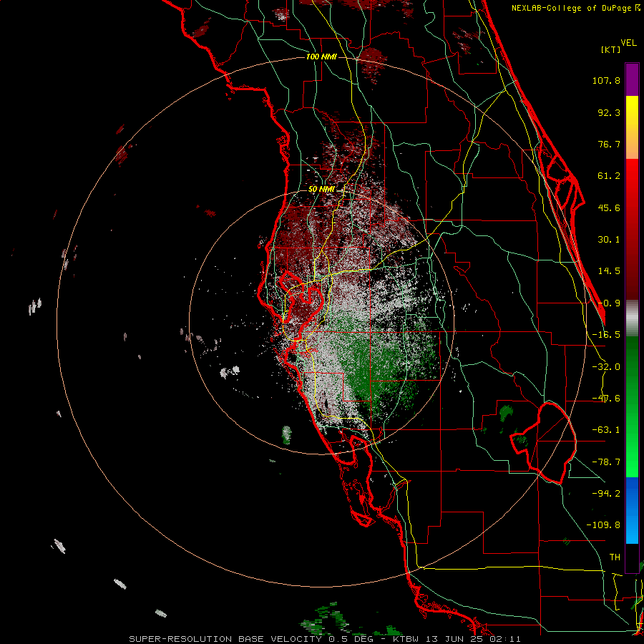The height and width of the screenshot is (644, 644).
Task: Click the -63.1 velocity scale value
Action: pyautogui.click(x=606, y=430)
